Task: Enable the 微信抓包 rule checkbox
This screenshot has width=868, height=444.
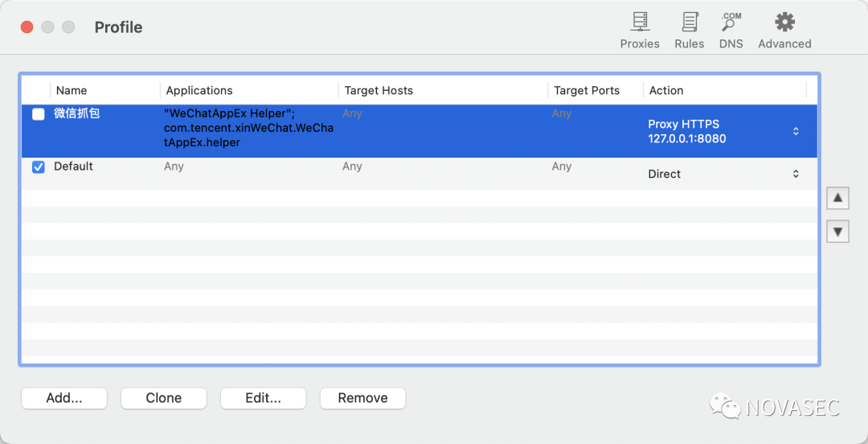Action: pyautogui.click(x=39, y=114)
